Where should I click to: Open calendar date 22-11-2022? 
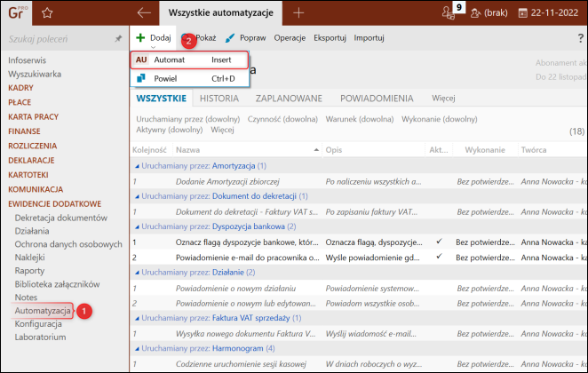click(549, 13)
